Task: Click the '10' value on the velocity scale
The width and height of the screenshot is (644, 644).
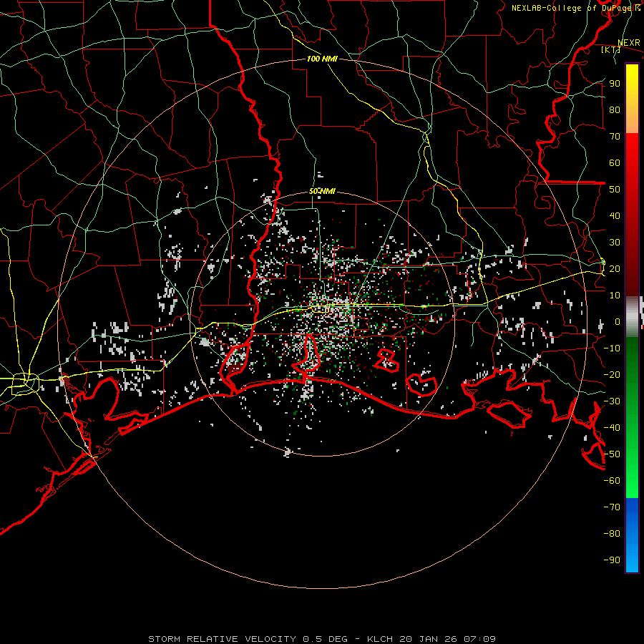Action: click(615, 296)
